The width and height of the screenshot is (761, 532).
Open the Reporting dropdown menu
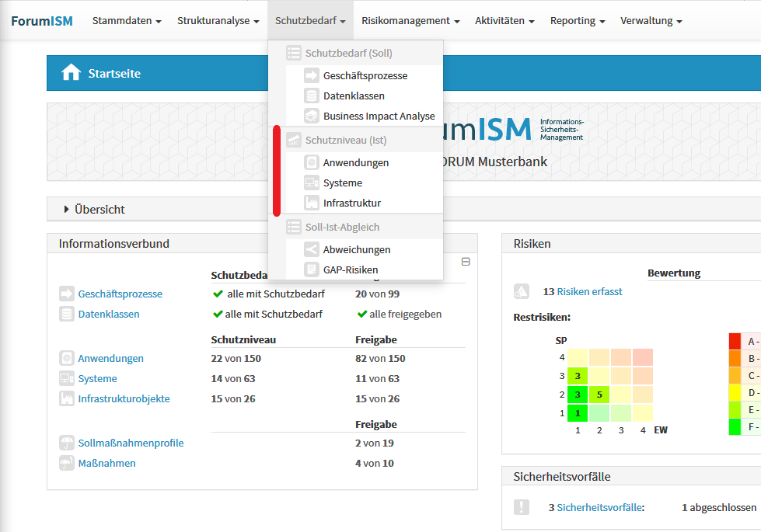578,21
